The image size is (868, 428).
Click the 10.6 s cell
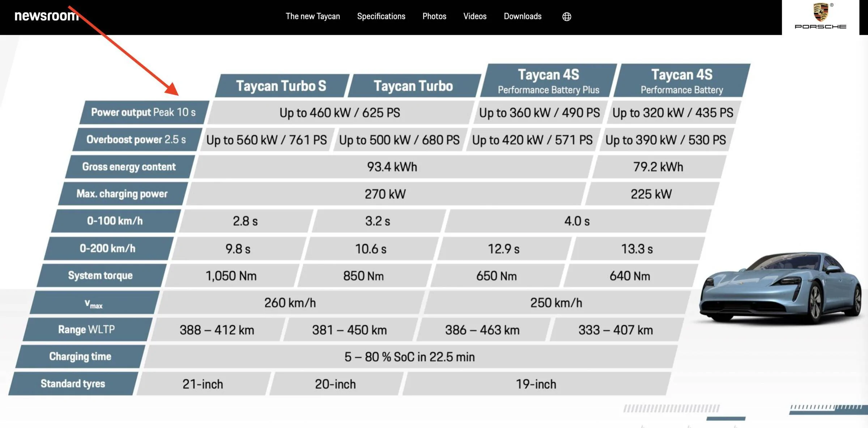371,249
